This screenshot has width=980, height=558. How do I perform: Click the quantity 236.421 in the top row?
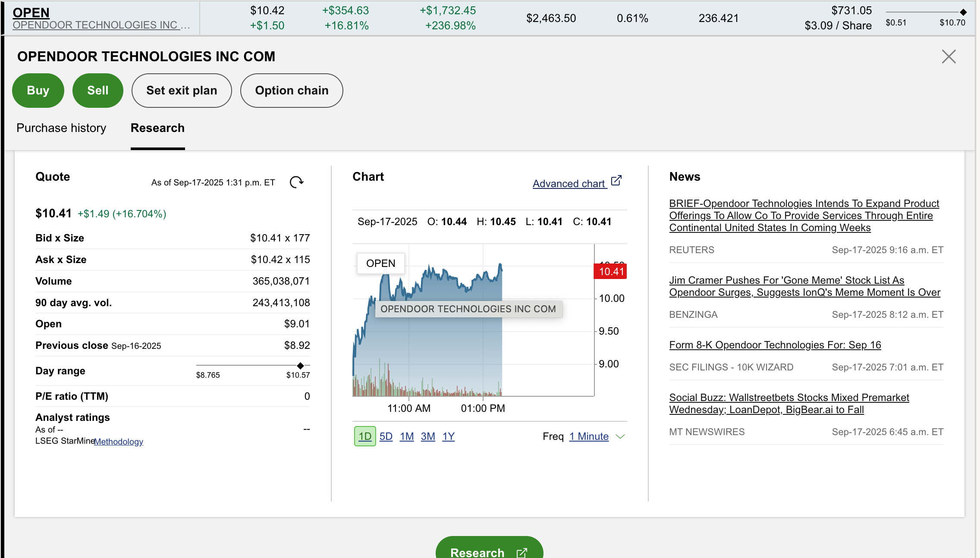[719, 18]
